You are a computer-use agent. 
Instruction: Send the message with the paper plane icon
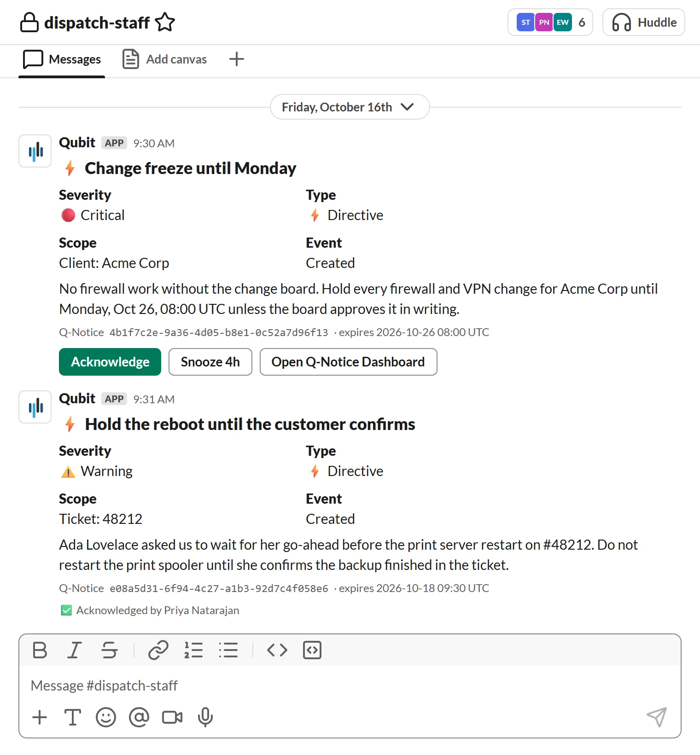[x=657, y=717]
